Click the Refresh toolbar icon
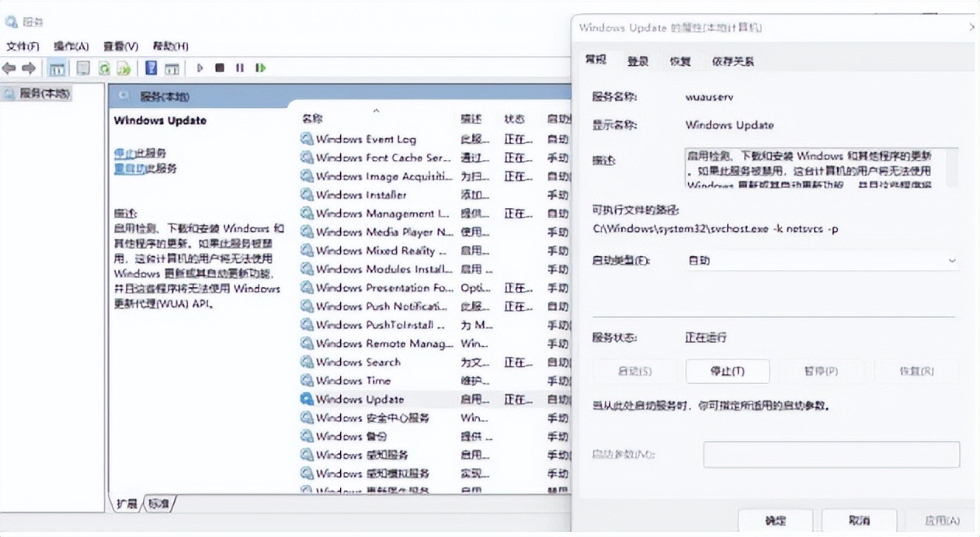Screen dimensions: 980x537 103,68
